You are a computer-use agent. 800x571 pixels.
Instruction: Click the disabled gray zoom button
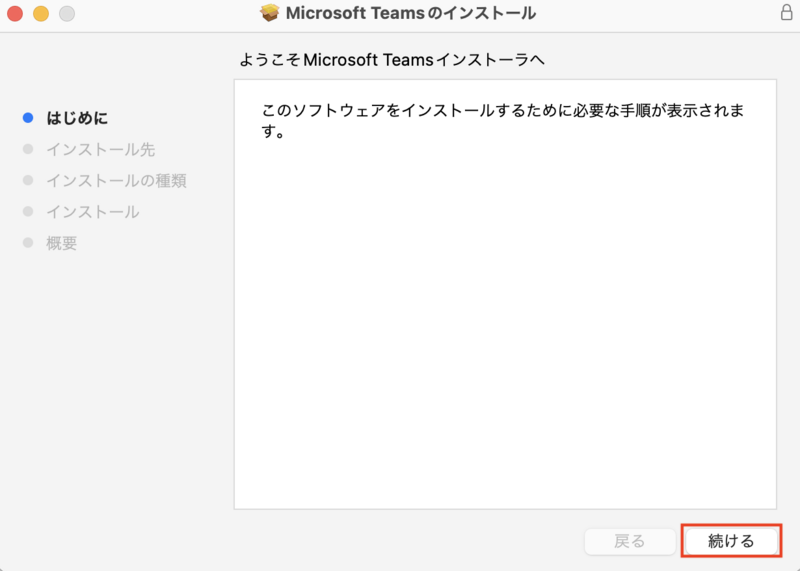67,14
